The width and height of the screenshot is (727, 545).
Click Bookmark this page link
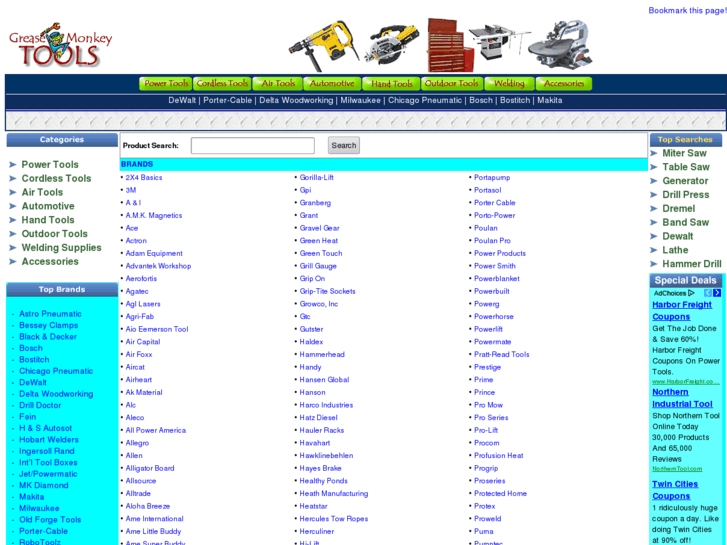pyautogui.click(x=688, y=10)
